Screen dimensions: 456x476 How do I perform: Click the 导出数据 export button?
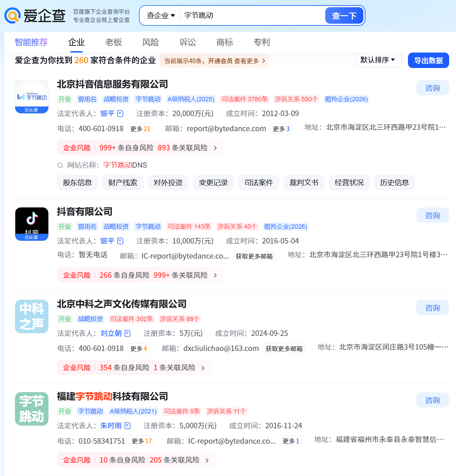pyautogui.click(x=429, y=60)
